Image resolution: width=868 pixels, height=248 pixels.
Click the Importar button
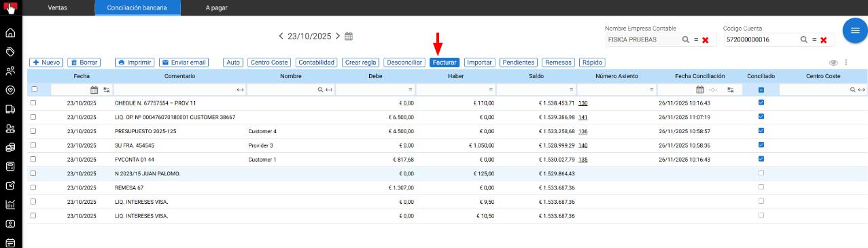(x=479, y=63)
